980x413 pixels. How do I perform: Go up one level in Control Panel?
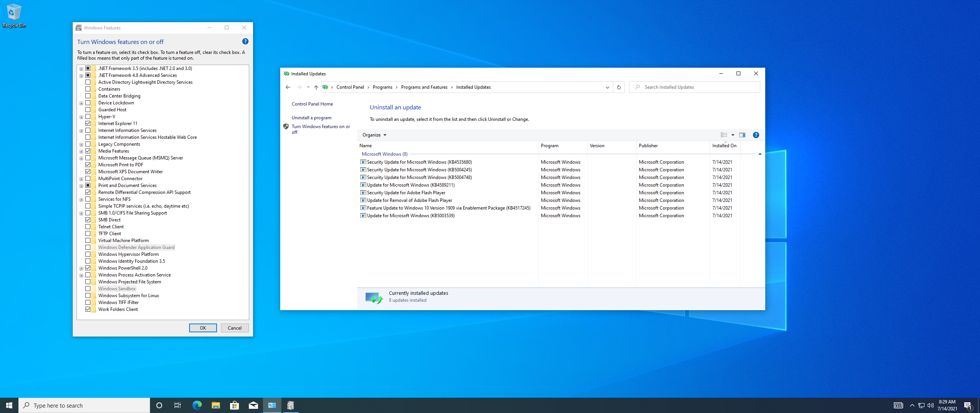click(316, 87)
